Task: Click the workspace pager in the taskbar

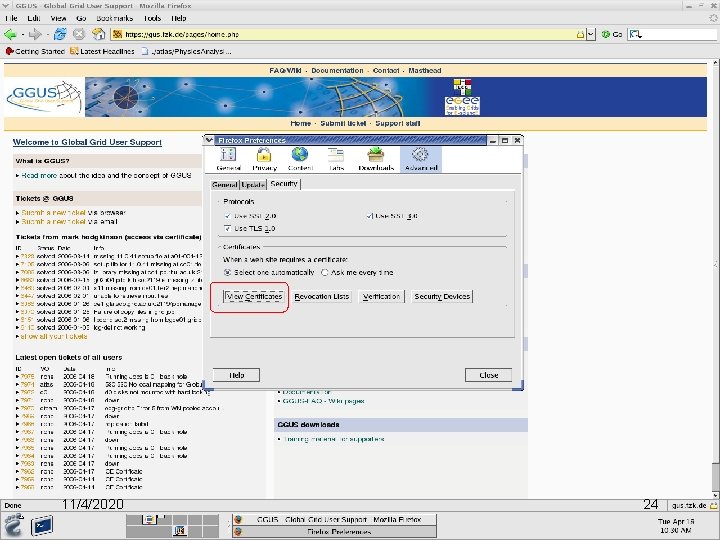Action: click(172, 526)
